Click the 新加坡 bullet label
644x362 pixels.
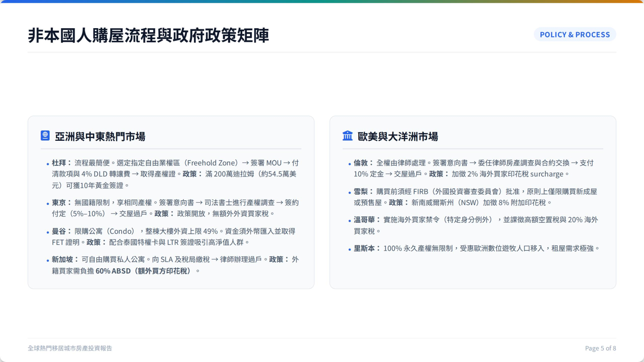click(x=65, y=260)
